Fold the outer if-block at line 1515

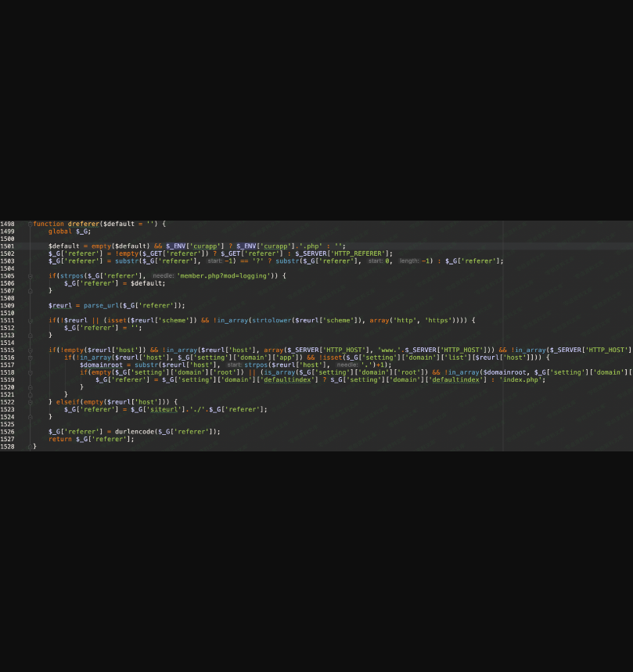pyautogui.click(x=30, y=350)
